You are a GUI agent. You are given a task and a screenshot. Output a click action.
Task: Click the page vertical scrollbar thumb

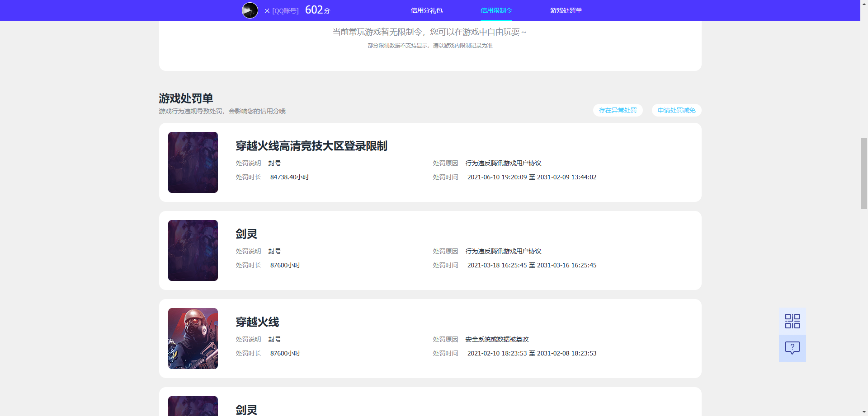(x=864, y=174)
